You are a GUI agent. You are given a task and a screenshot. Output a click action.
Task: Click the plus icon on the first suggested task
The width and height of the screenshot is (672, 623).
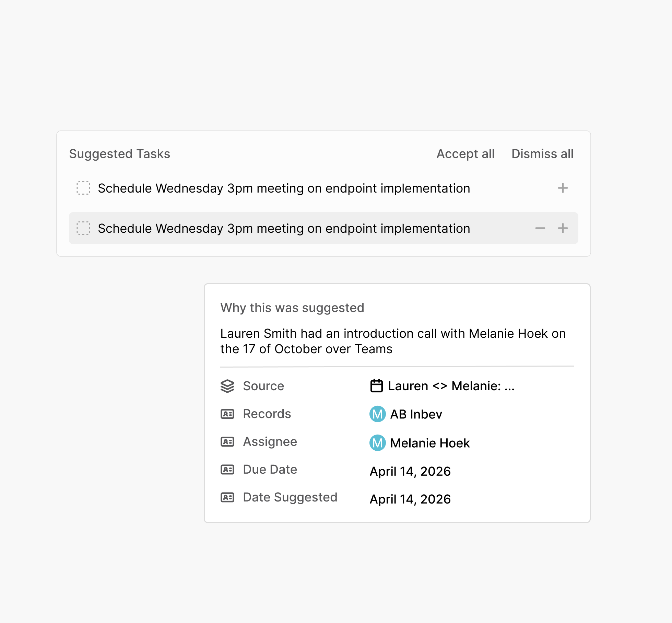(x=562, y=188)
